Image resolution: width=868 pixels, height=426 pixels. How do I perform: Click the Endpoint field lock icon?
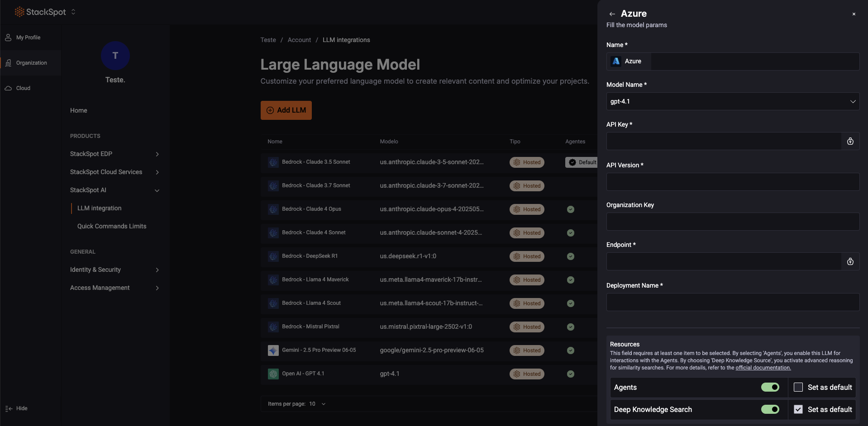coord(850,262)
